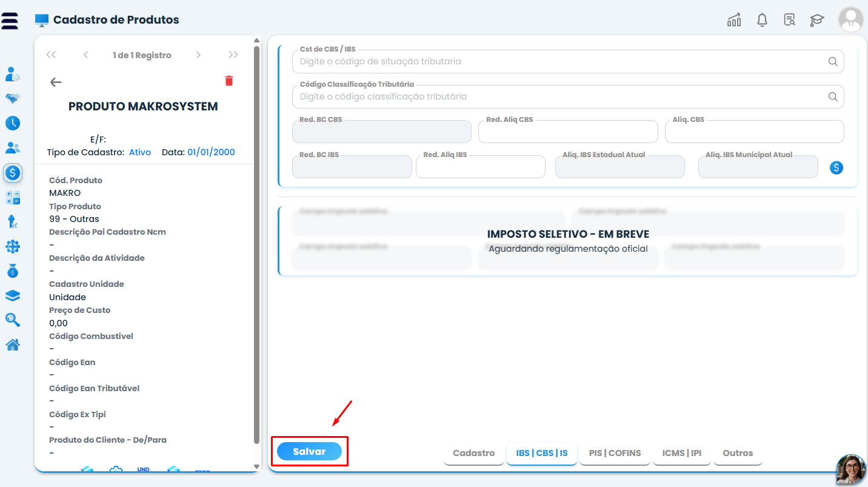Click the Alíq. CBS field
Image resolution: width=868 pixels, height=487 pixels.
click(755, 132)
